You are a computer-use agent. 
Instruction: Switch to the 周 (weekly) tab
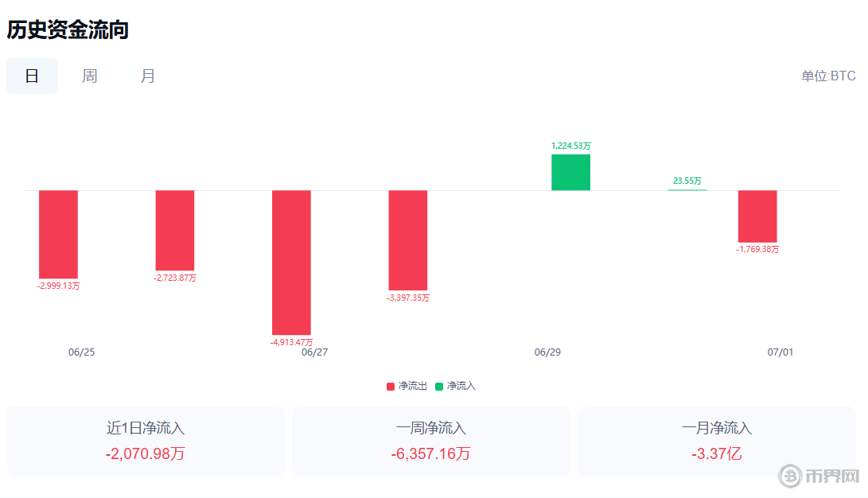click(90, 76)
